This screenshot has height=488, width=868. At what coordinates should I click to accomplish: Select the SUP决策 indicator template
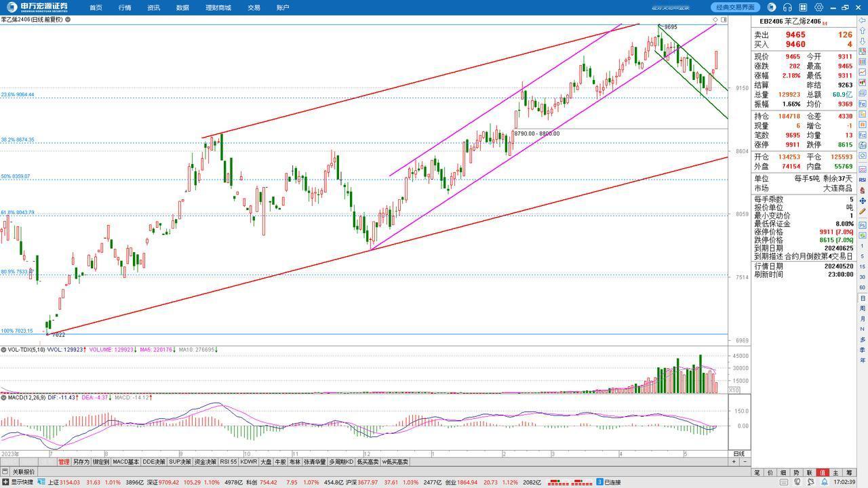[x=180, y=462]
